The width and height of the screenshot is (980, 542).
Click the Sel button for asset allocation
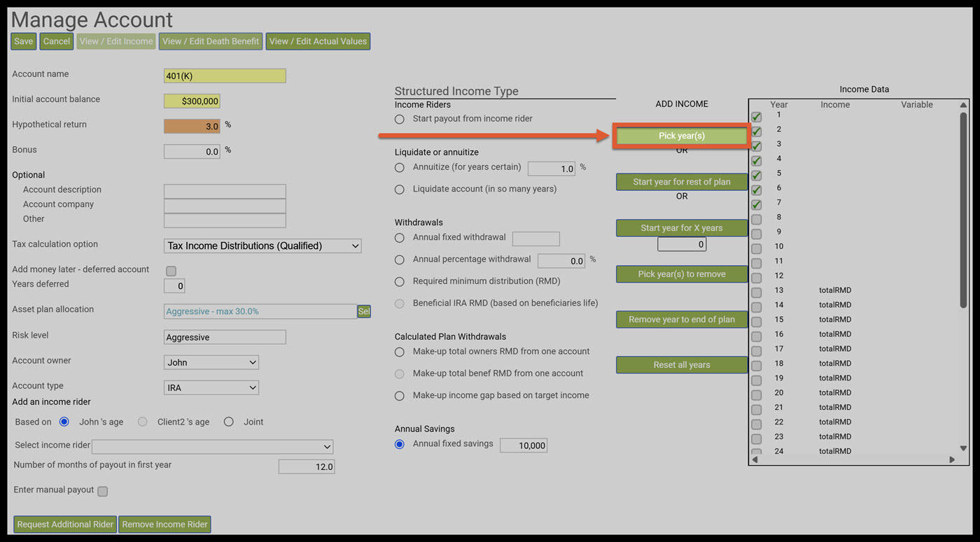coord(363,311)
